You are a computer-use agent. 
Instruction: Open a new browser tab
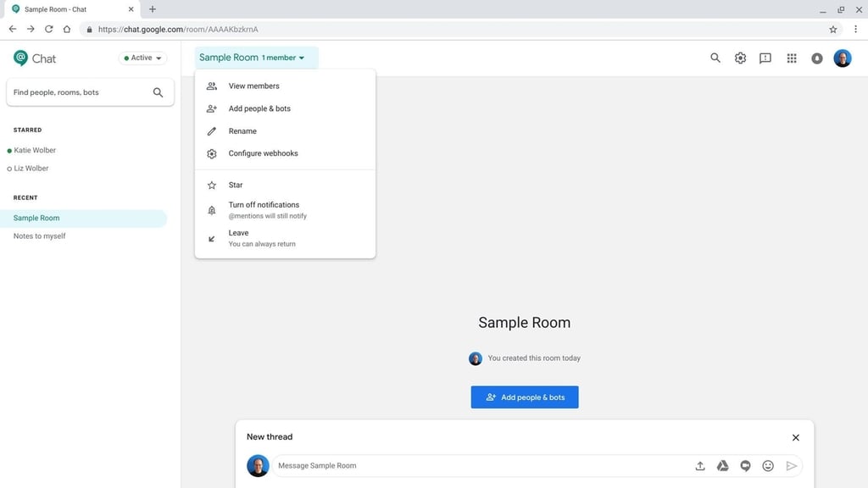(153, 8)
